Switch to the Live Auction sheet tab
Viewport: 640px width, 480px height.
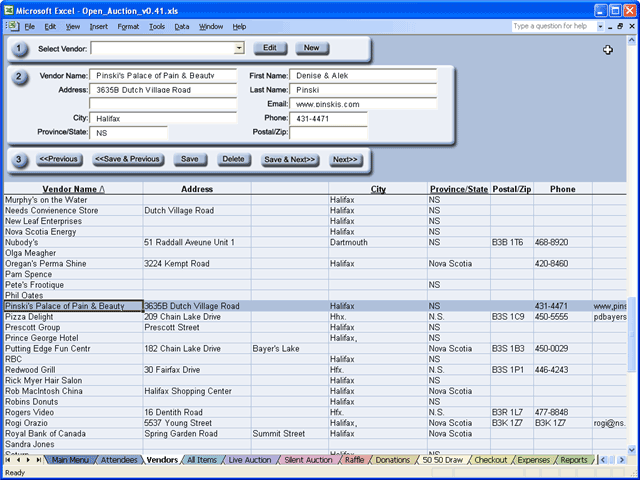coord(250,460)
